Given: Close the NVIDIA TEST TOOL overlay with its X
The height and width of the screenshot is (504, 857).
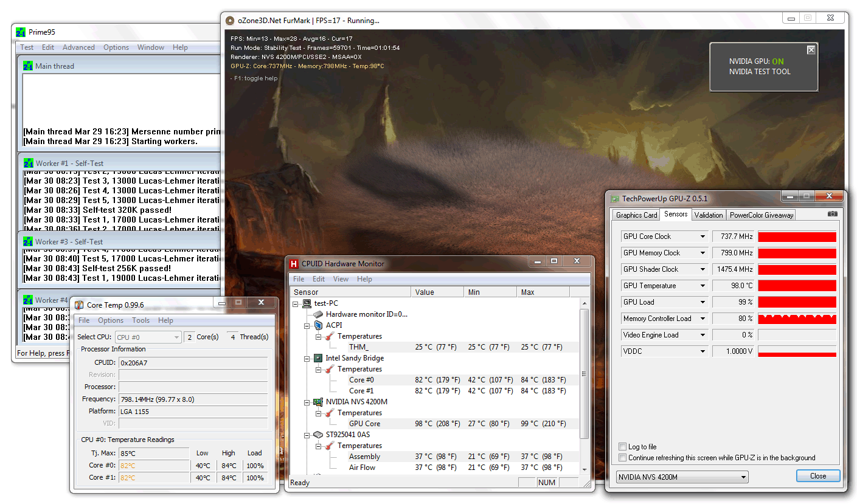Looking at the screenshot, I should [x=811, y=50].
